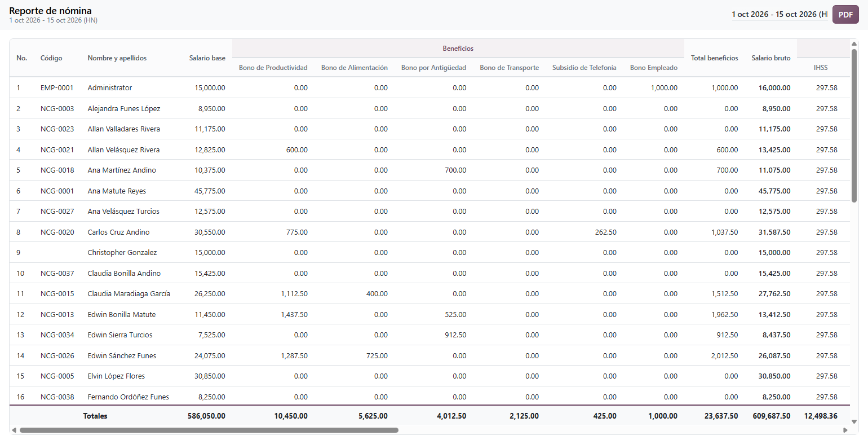Click the horizontal scrollbar left arrow
This screenshot has width=868, height=444.
pyautogui.click(x=14, y=430)
